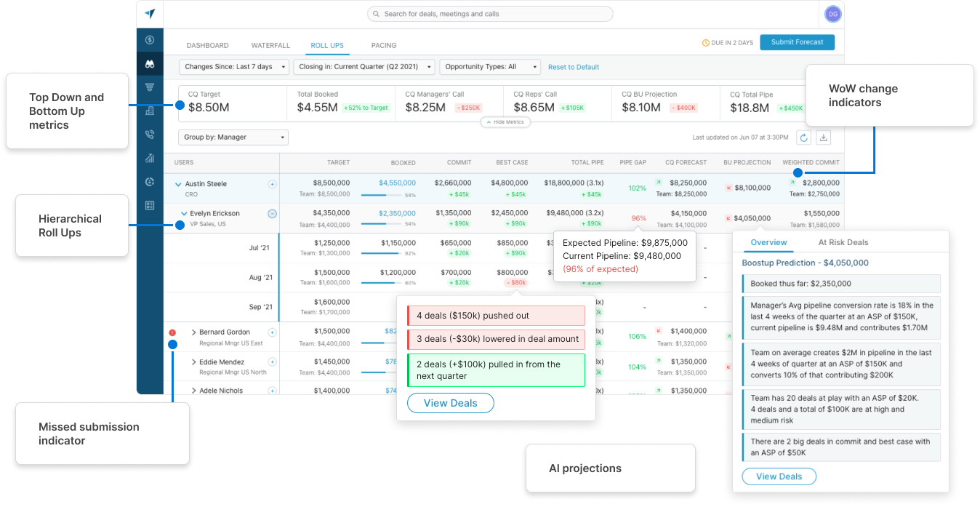The image size is (980, 507).
Task: Click the deals search input field
Action: (490, 14)
